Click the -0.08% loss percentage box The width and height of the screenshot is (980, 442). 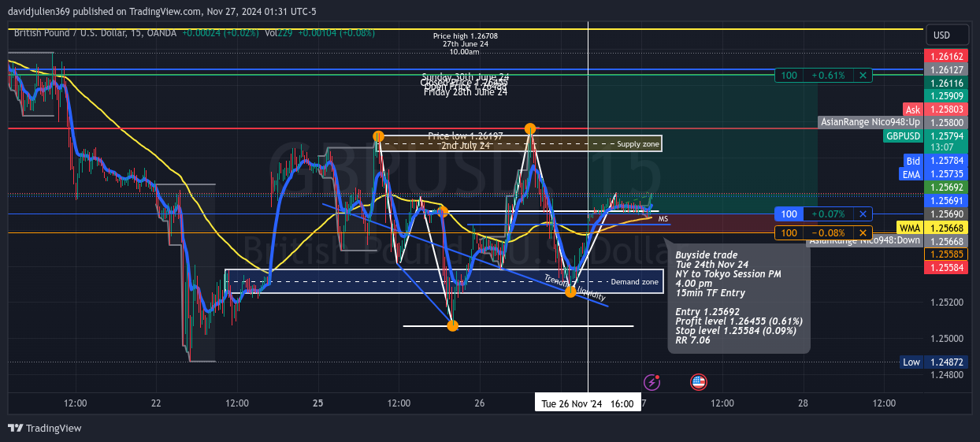tap(829, 233)
